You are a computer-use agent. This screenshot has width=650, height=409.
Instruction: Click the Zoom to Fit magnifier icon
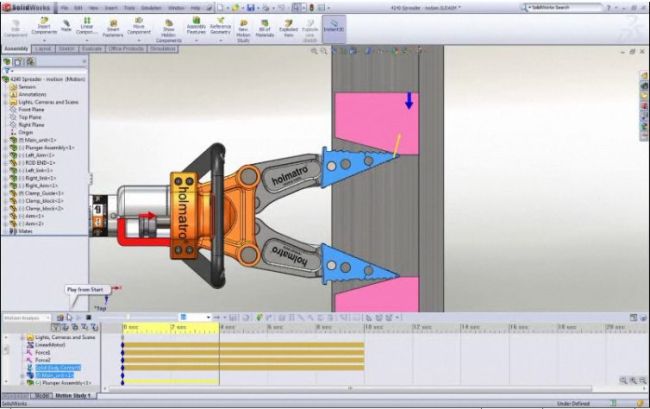(314, 51)
